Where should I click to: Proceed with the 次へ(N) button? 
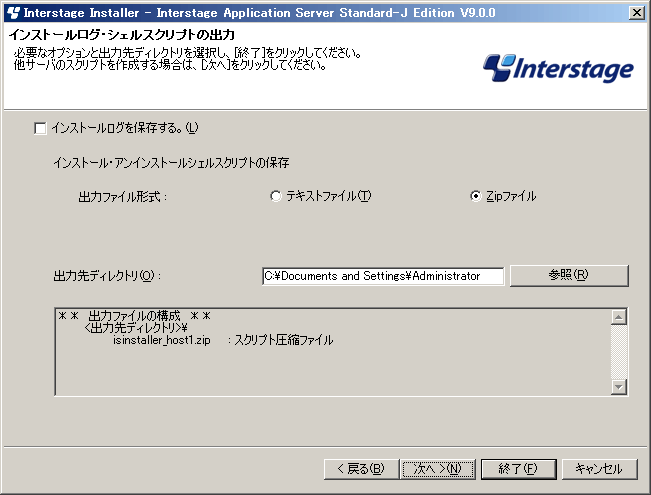click(x=438, y=469)
